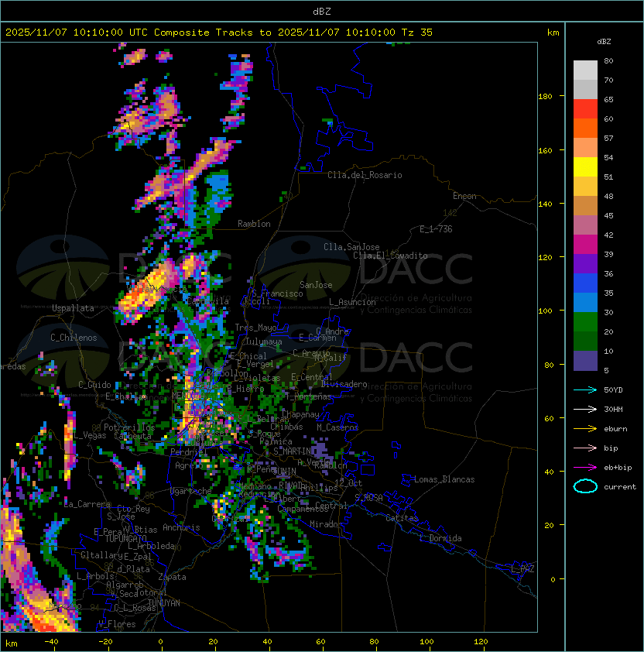Screen dimensions: 644x652
Task: Click the dBZ title at the top bar
Action: tap(322, 12)
